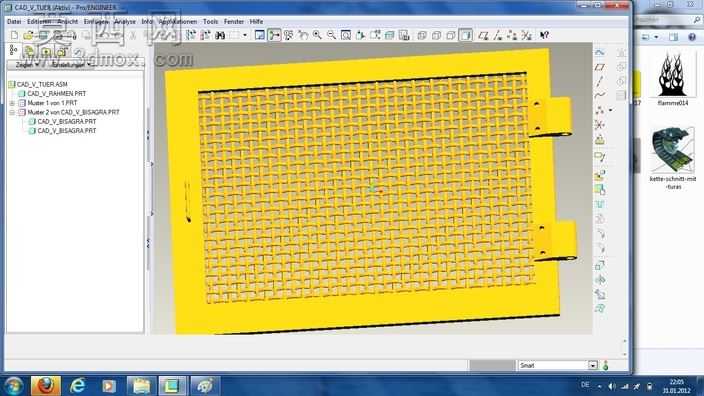Select Wireframe display style
This screenshot has width=704, height=396.
[422, 35]
